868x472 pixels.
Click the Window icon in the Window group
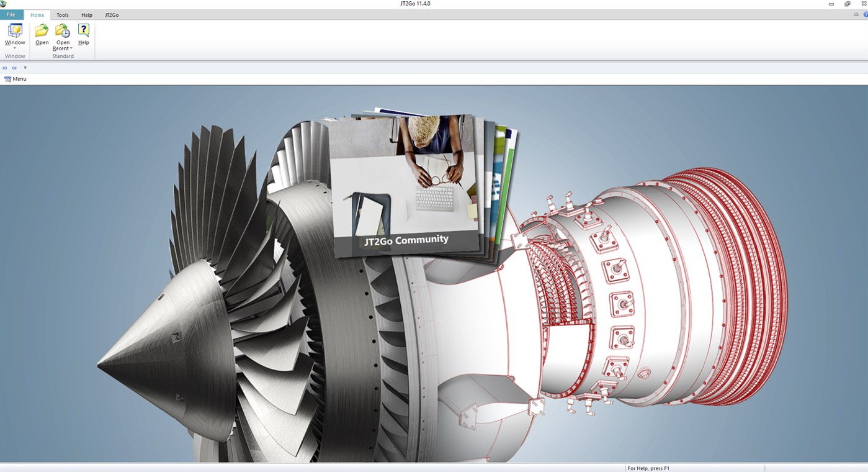tap(14, 30)
